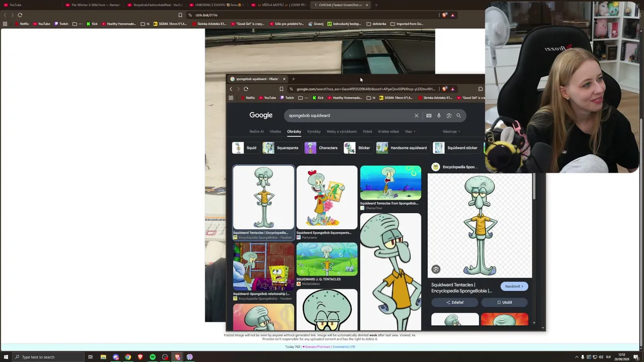Click bookmark icon beside google.com URL
Viewport: 644px width, 362px height.
281,89
